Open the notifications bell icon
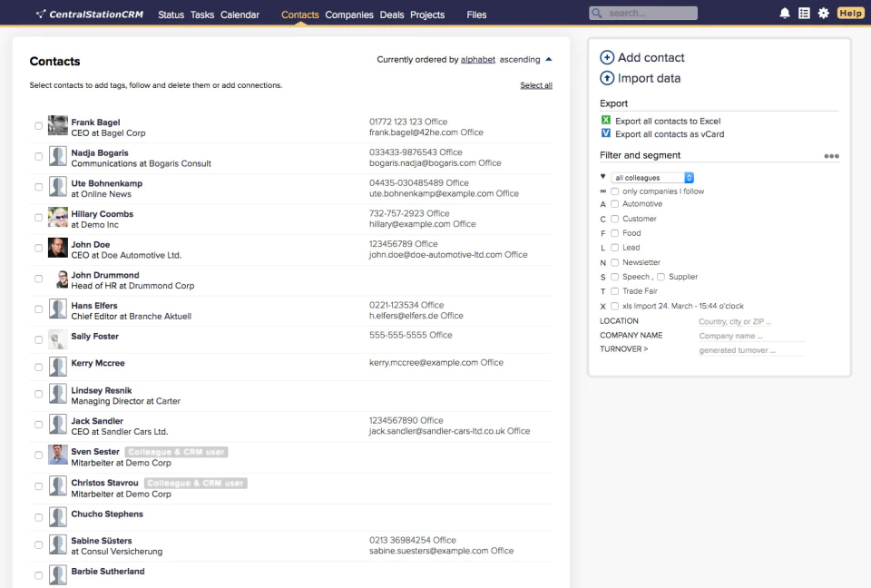Viewport: 871px width, 588px height. click(784, 13)
